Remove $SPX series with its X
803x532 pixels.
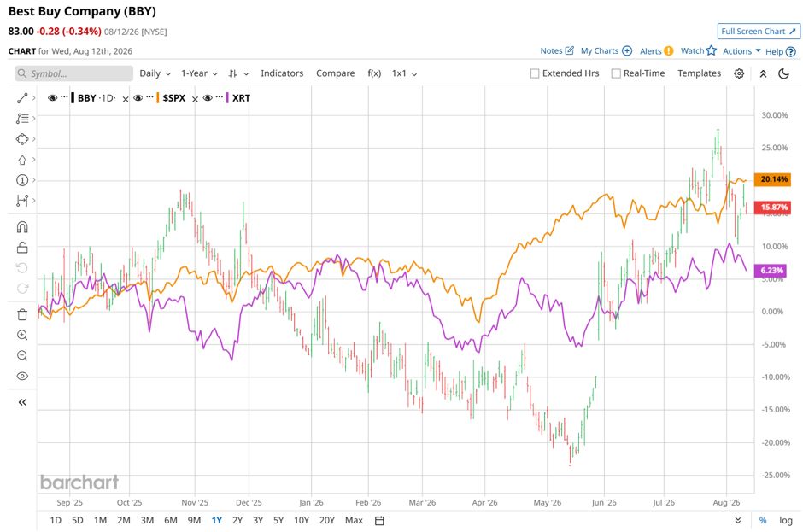pos(195,99)
